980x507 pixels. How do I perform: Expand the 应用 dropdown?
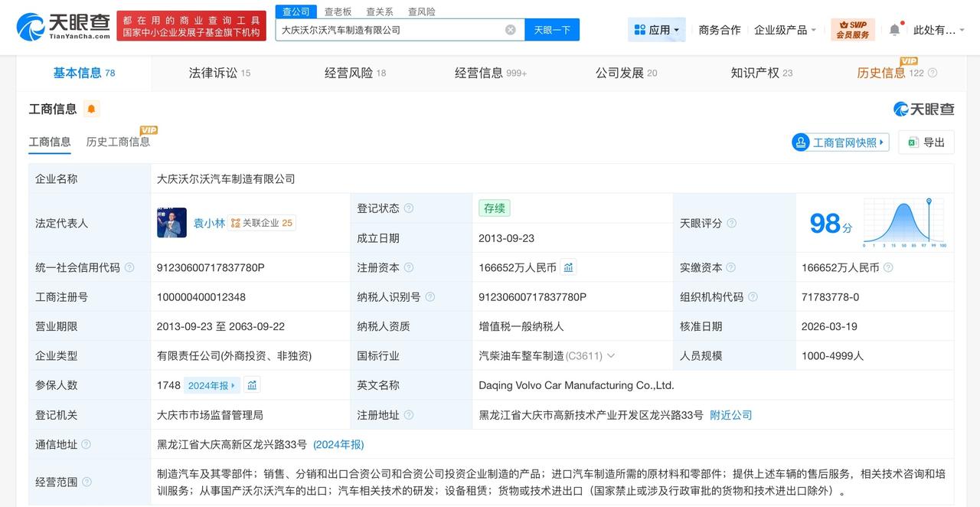[x=656, y=28]
